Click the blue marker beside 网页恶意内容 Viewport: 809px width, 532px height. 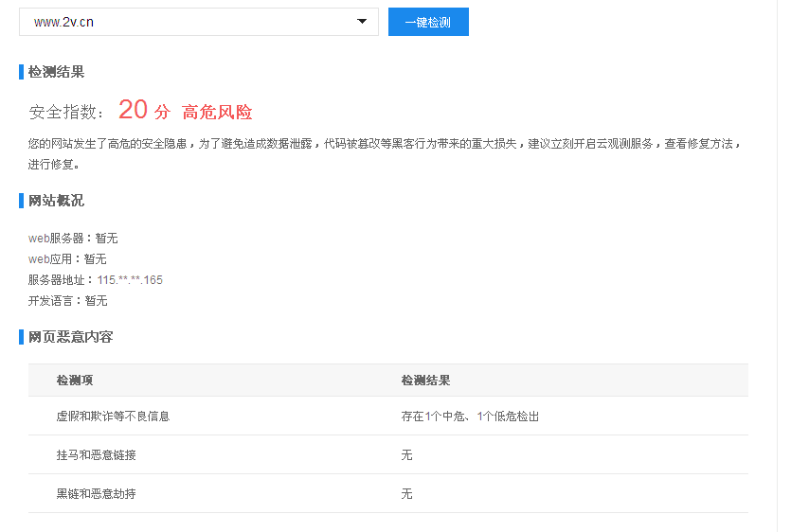coord(21,337)
